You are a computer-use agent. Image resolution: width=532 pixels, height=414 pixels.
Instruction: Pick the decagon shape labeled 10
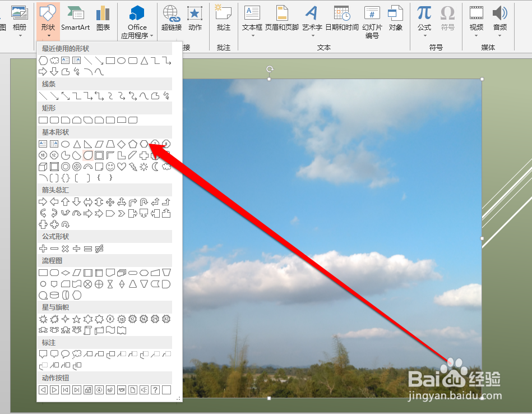pos(43,155)
